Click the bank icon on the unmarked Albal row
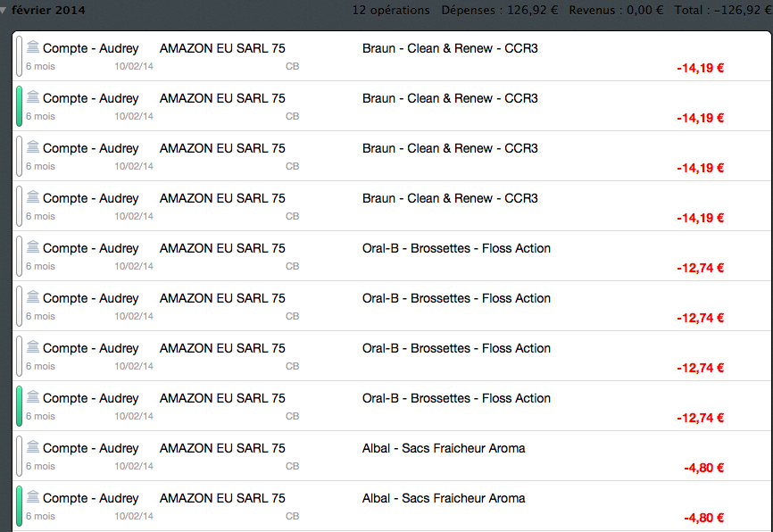 pyautogui.click(x=32, y=446)
